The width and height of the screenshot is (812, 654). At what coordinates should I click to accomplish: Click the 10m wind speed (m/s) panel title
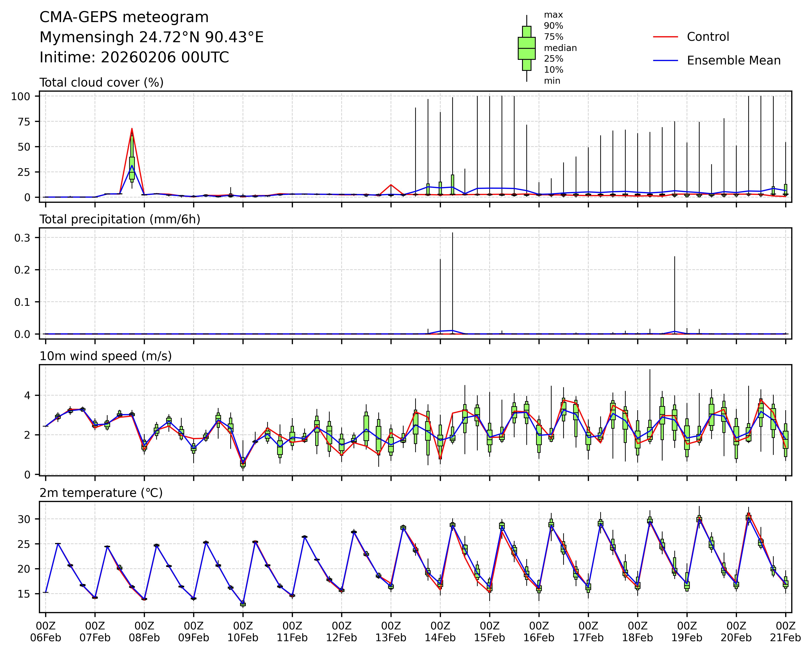(105, 356)
